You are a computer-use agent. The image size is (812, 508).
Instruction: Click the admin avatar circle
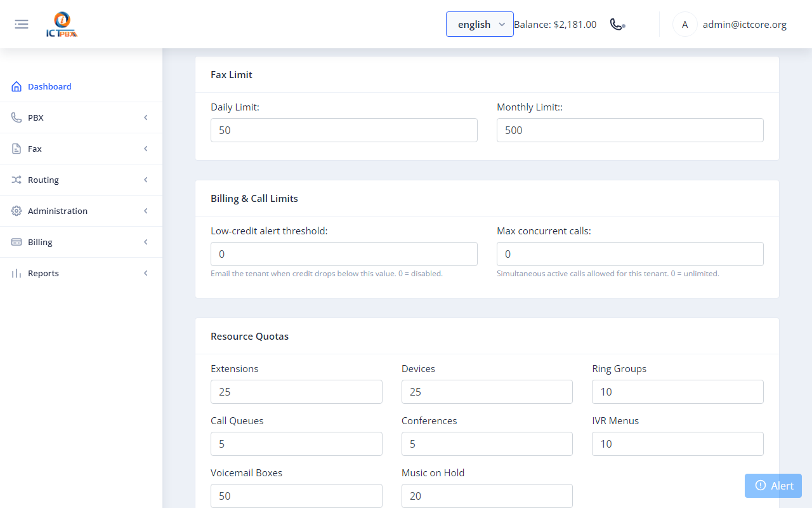pyautogui.click(x=684, y=24)
